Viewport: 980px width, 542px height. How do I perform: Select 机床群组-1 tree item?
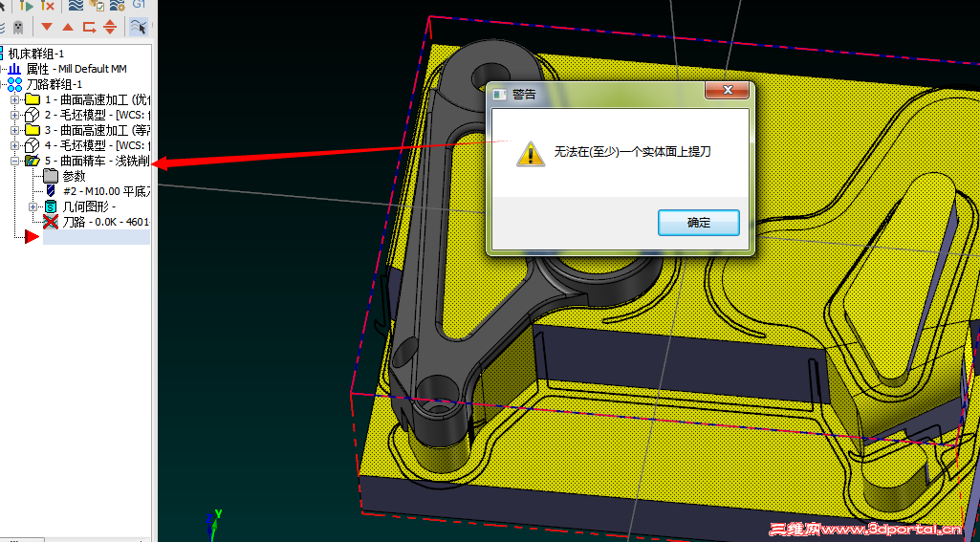[35, 54]
